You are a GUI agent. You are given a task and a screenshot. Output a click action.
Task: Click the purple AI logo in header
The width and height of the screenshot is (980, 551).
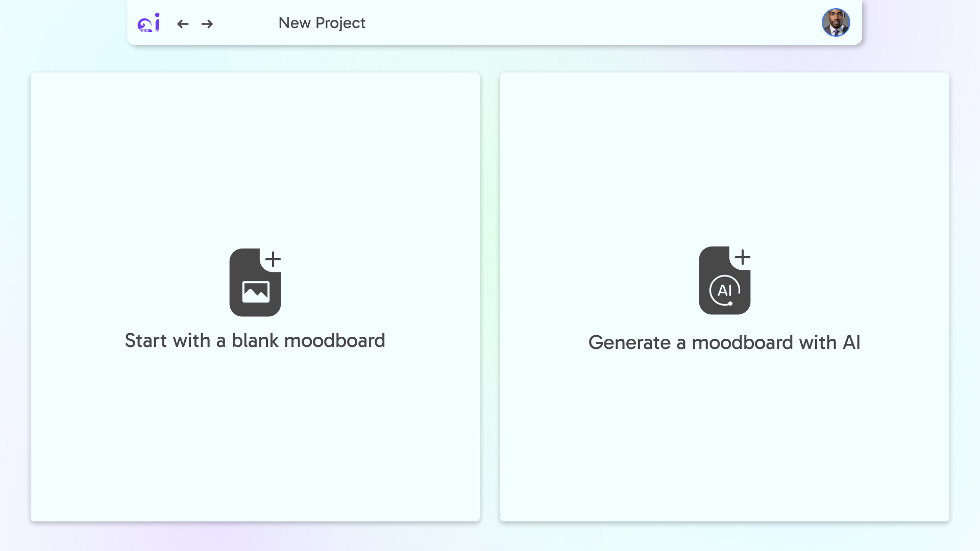pyautogui.click(x=149, y=23)
